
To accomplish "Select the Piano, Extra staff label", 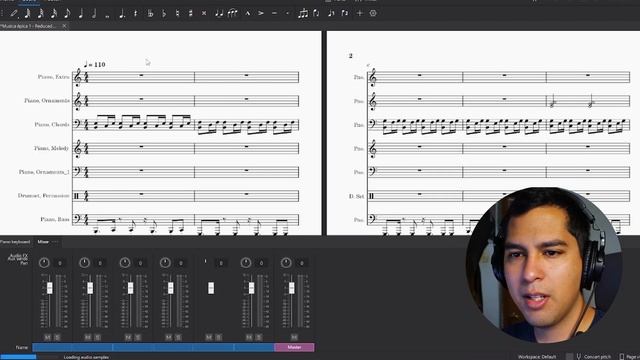I will [x=53, y=77].
